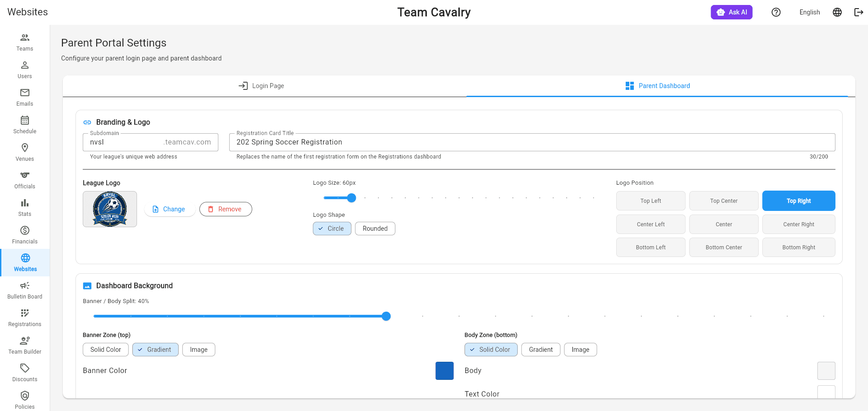The width and height of the screenshot is (868, 411).
Task: Open the Team Builder icon
Action: pos(25,341)
